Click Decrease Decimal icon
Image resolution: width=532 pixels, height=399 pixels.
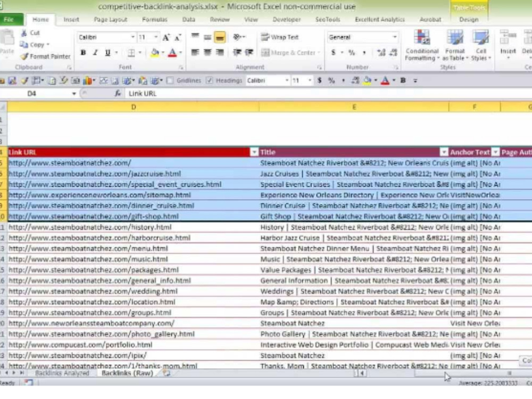[x=393, y=53]
